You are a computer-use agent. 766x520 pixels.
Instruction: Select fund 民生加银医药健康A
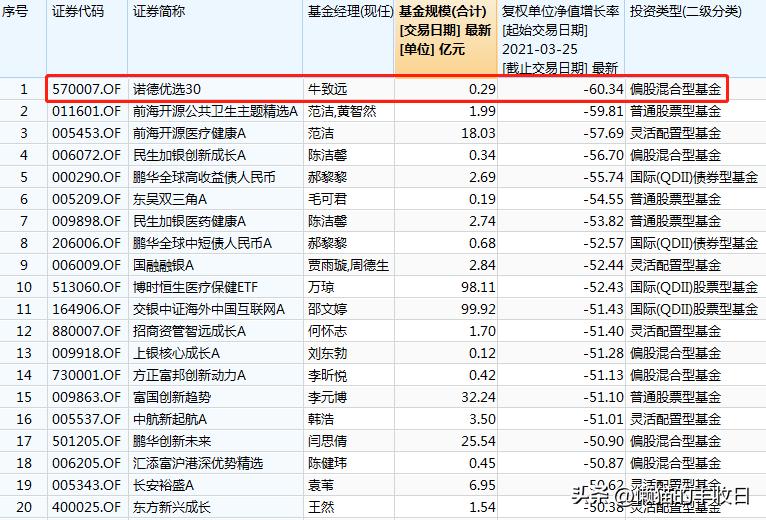[190, 221]
